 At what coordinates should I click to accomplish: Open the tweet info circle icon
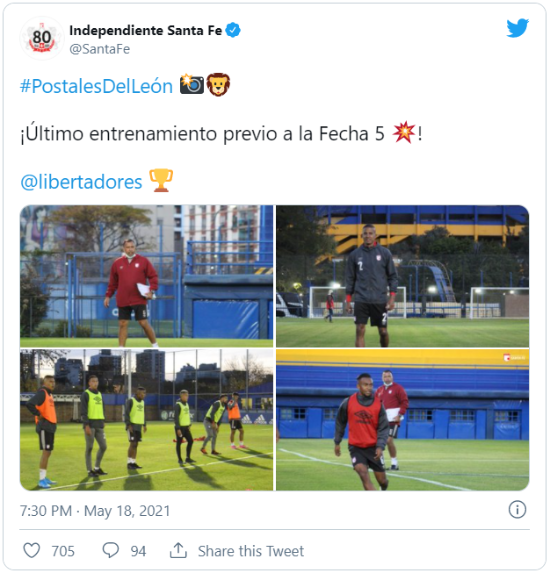coord(517,509)
